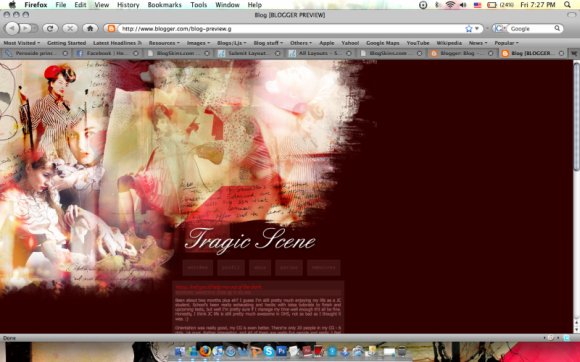Open the Tools menu
Image resolution: width=580 pixels, height=362 pixels.
click(199, 5)
